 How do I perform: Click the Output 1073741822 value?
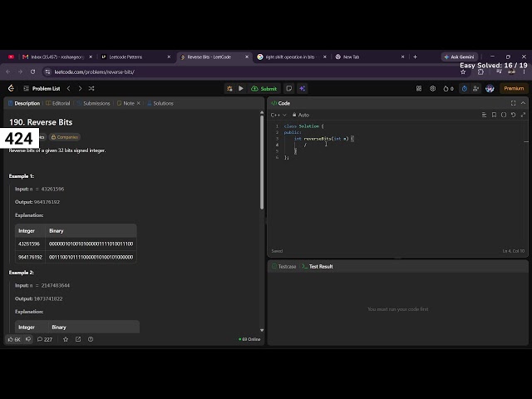(x=48, y=299)
